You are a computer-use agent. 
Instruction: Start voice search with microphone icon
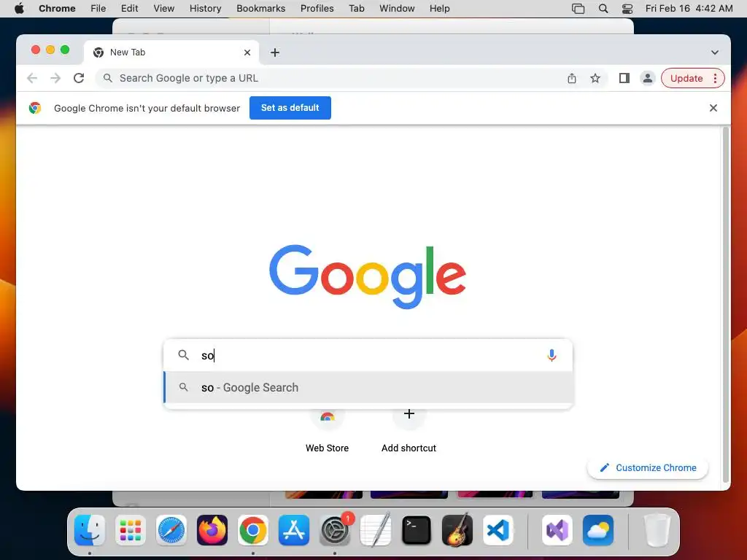(551, 355)
